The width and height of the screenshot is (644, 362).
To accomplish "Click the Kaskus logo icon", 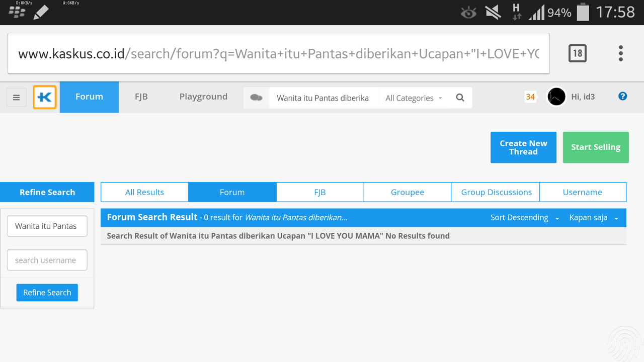I will (45, 97).
